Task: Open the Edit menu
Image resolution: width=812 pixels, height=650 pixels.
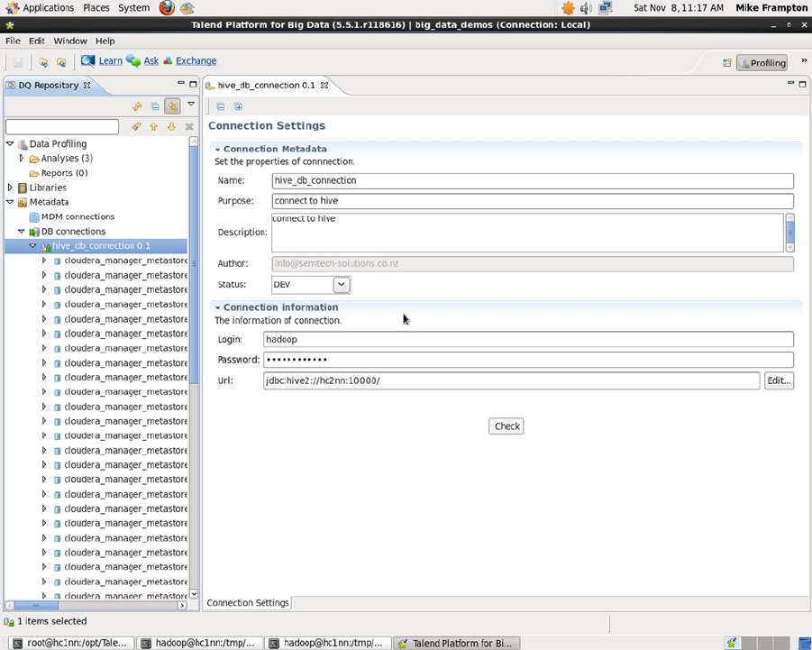Action: pyautogui.click(x=36, y=41)
